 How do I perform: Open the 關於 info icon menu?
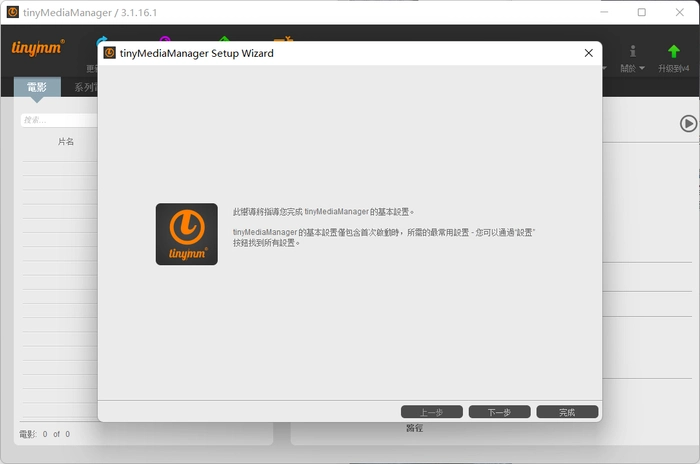[633, 51]
